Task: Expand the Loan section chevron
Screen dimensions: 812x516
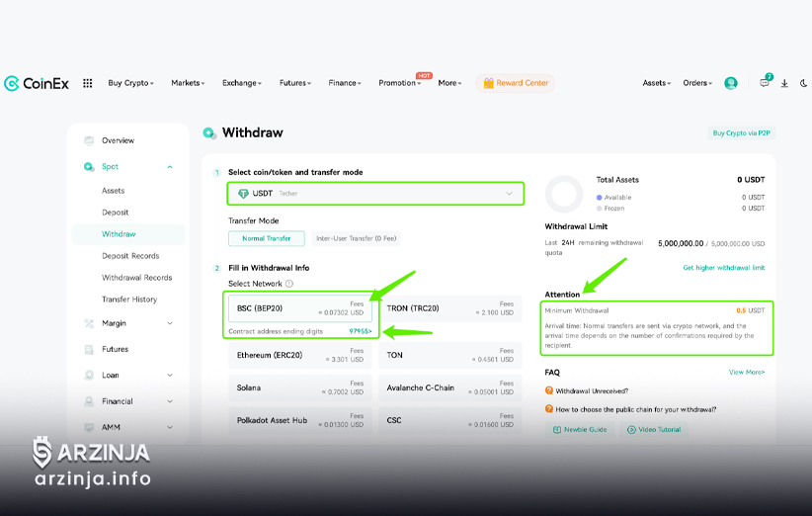Action: [170, 375]
